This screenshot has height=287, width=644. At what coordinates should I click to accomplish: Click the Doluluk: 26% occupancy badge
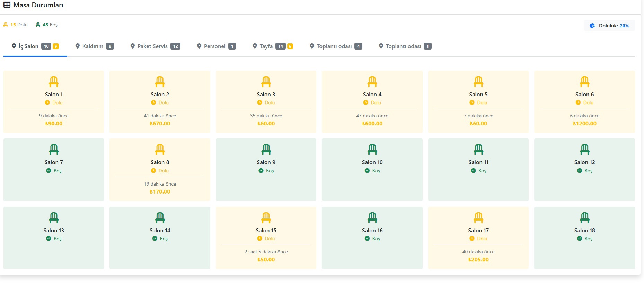[610, 26]
